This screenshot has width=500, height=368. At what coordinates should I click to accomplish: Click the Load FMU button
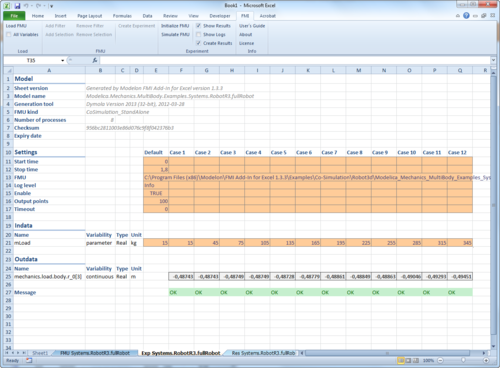(x=16, y=26)
